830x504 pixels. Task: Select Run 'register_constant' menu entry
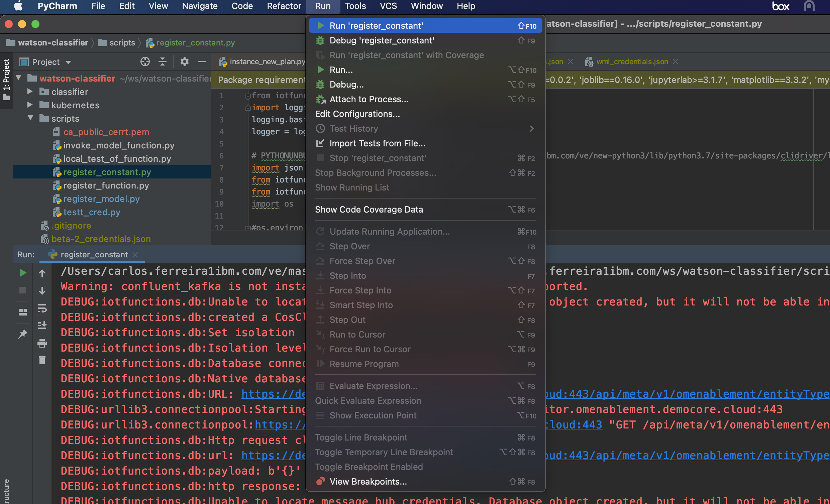[x=425, y=26]
